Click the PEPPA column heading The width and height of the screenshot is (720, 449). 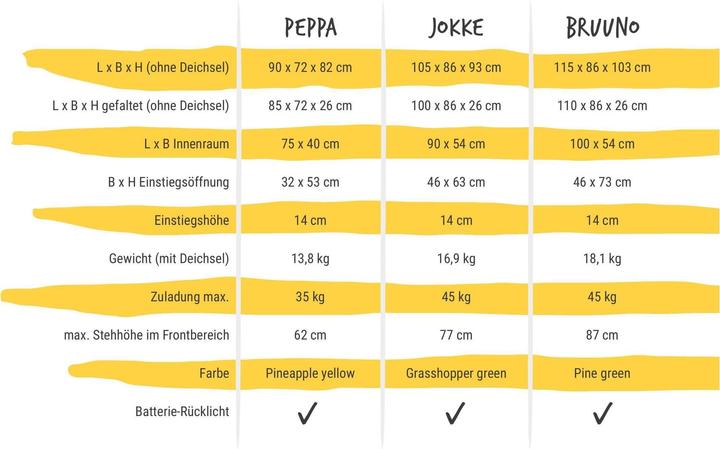310,27
